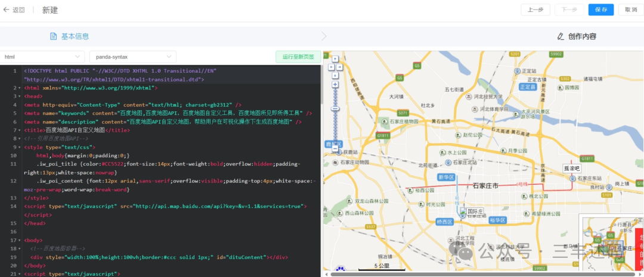The image size is (644, 277).
Task: Cancel with the 取消 button
Action: 631,10
